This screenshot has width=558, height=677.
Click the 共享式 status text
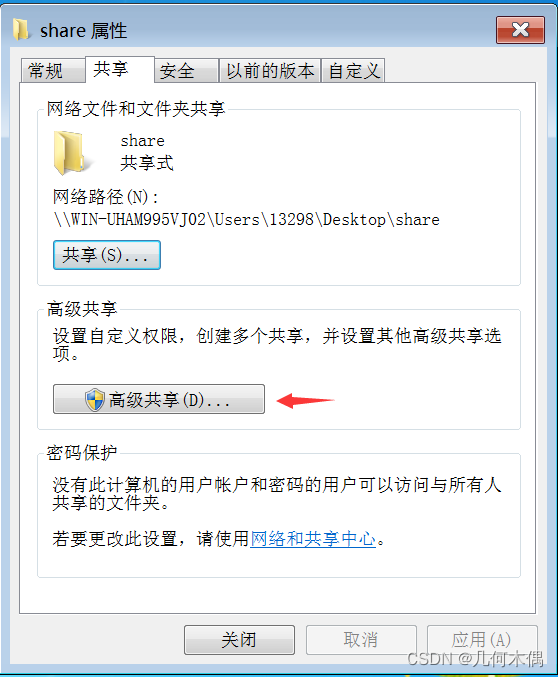pos(147,163)
